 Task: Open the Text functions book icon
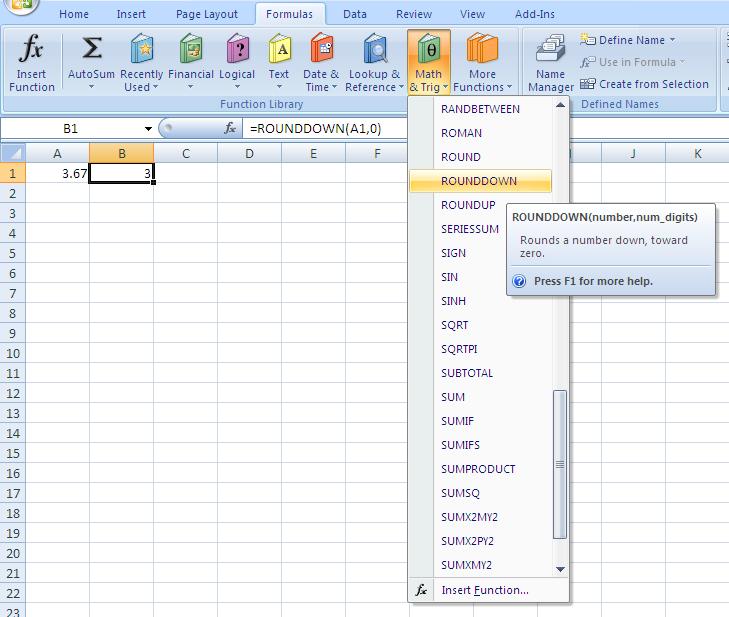tap(279, 48)
